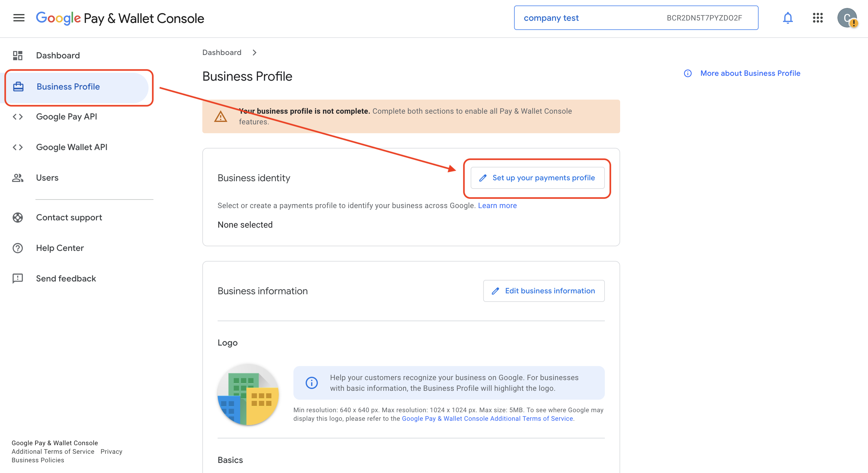Viewport: 868px width, 473px height.
Task: Open the Additional Terms of Service link under the logo
Action: 487,419
